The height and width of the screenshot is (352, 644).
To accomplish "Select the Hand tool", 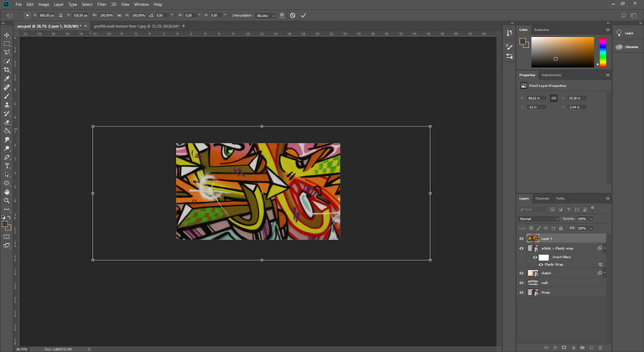I will point(7,192).
